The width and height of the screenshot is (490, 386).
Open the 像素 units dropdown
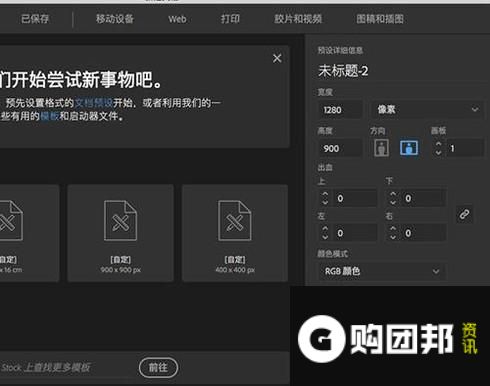(x=427, y=110)
